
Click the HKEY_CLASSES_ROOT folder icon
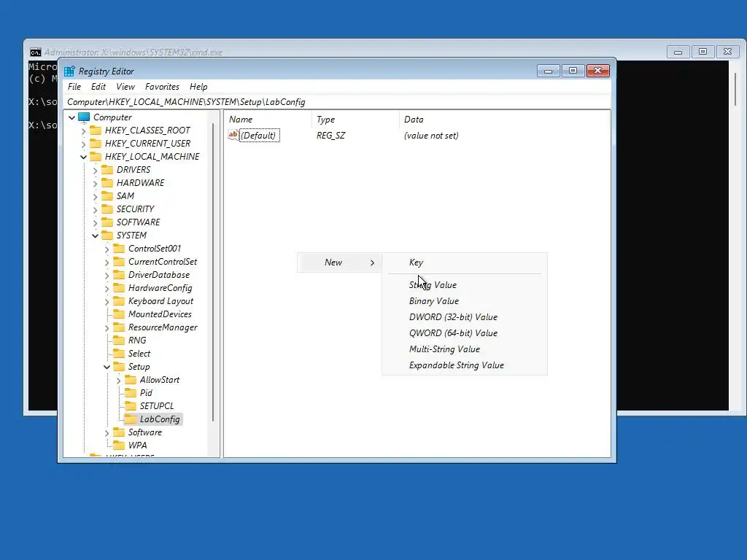pyautogui.click(x=96, y=131)
